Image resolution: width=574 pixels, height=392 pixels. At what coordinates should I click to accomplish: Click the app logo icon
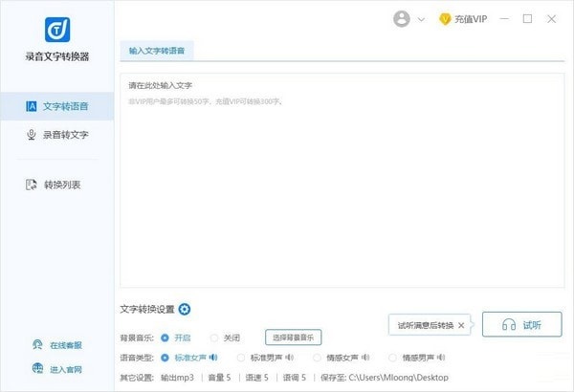click(57, 30)
